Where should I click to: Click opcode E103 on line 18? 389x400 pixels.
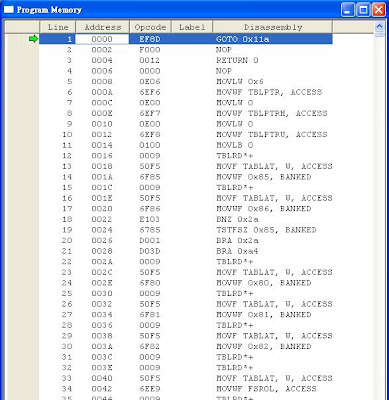pos(150,219)
